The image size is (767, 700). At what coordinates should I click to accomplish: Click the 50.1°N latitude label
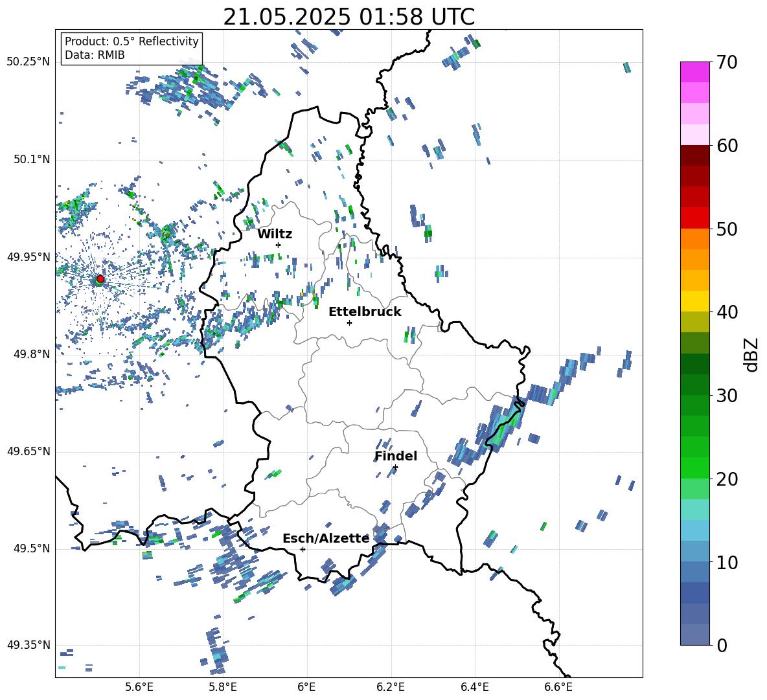click(x=32, y=160)
